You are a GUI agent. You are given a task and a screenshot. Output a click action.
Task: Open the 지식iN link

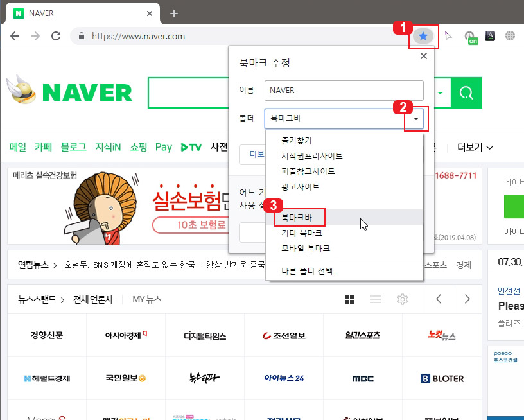108,147
